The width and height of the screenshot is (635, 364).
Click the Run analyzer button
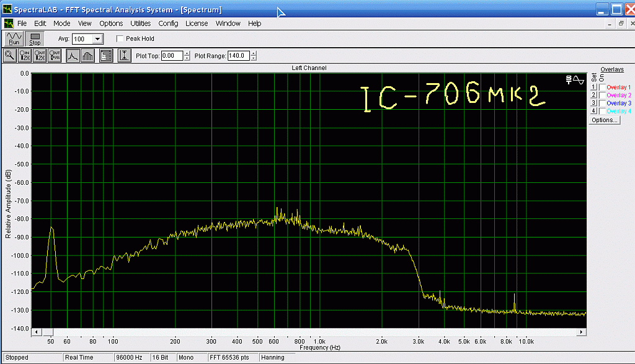[x=14, y=39]
